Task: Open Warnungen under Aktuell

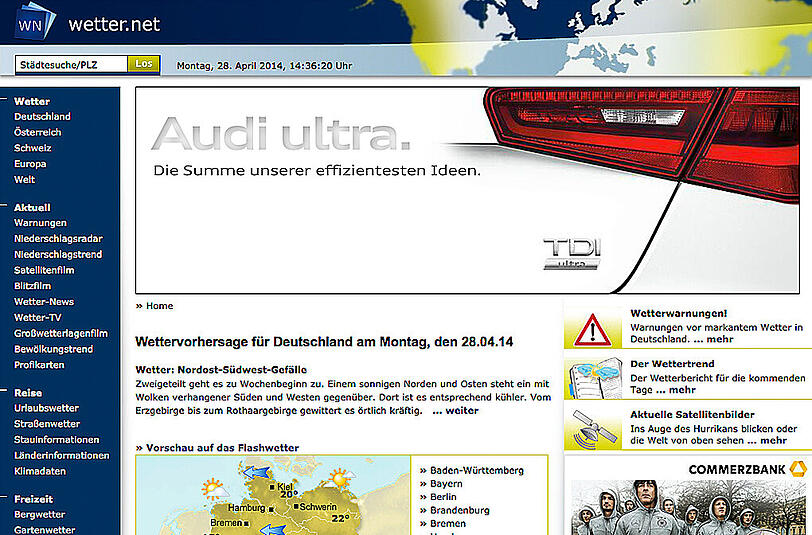Action: coord(40,223)
